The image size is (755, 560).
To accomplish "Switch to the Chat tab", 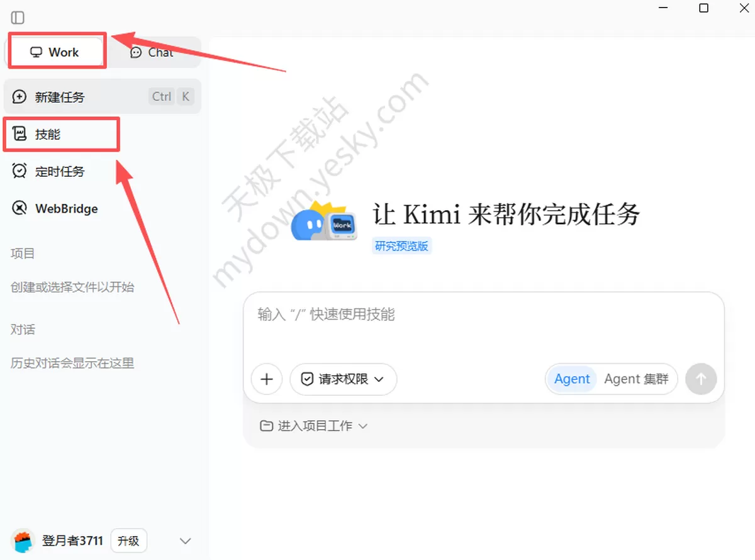I will (152, 52).
